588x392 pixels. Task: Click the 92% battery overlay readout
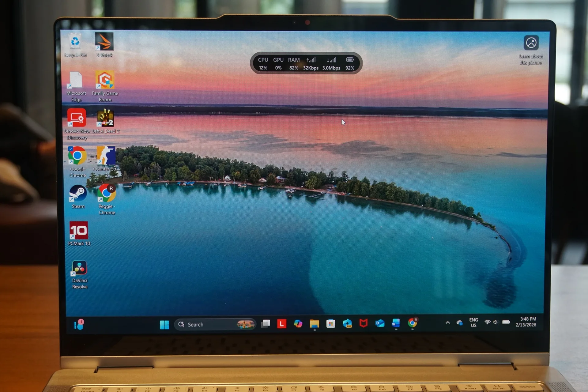[350, 63]
